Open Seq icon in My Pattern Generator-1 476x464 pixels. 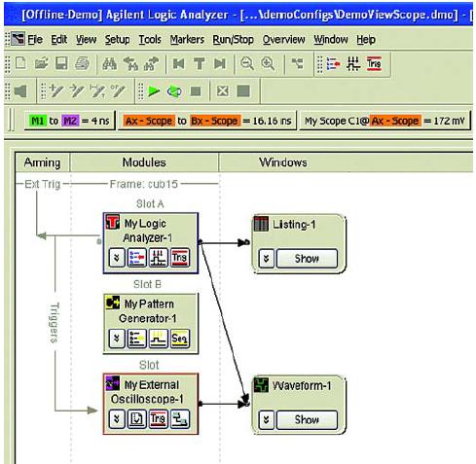pos(180,339)
